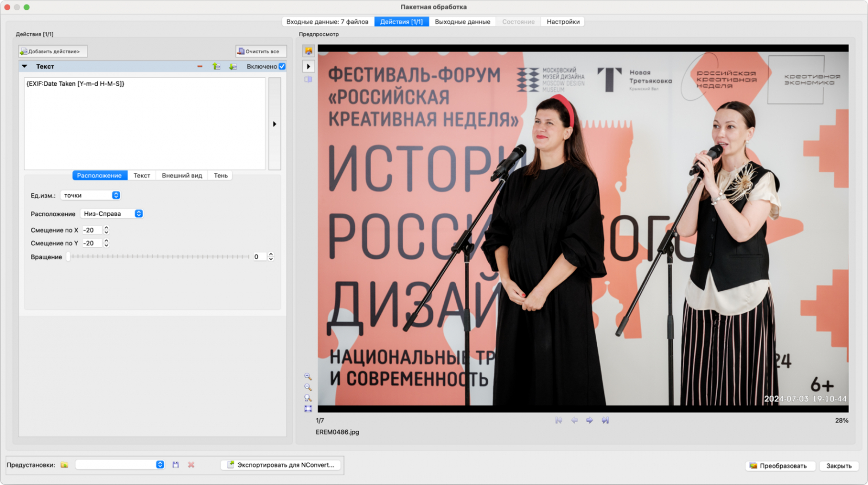Image resolution: width=868 pixels, height=485 pixels.
Task: Open the Настройки tab
Action: [x=563, y=22]
